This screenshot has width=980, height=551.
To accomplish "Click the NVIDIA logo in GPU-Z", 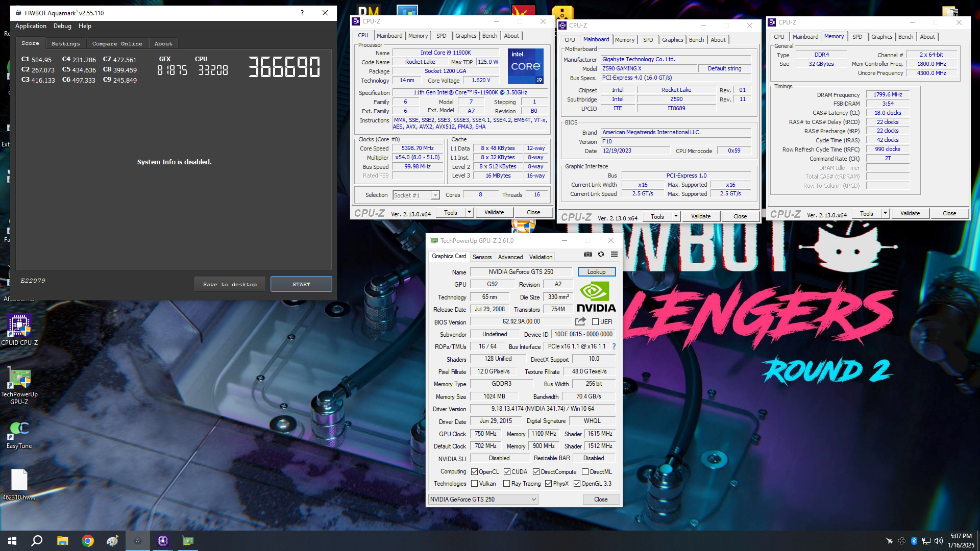I will (596, 296).
